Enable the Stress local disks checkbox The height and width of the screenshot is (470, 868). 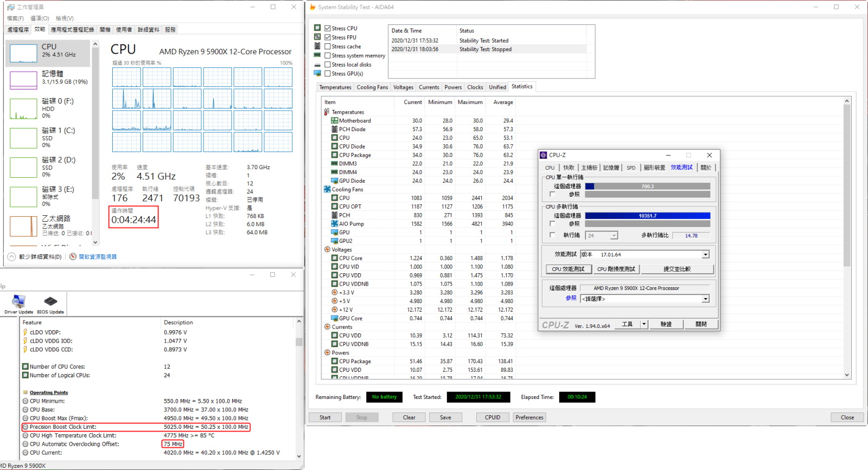[x=328, y=65]
